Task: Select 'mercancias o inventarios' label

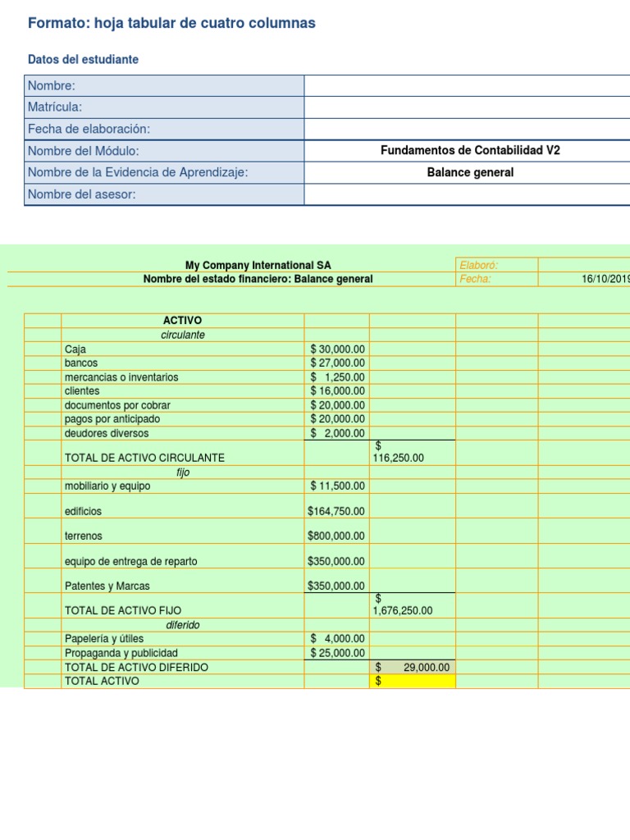Action: (x=183, y=377)
